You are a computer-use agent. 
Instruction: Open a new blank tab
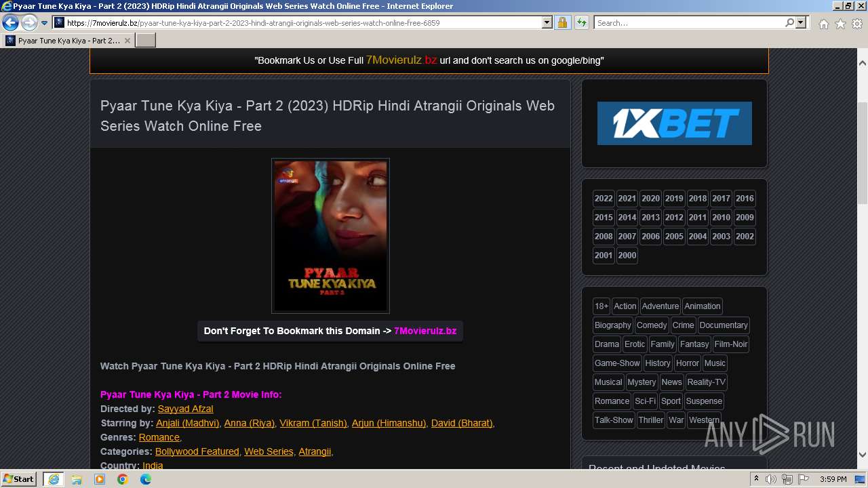click(x=146, y=41)
